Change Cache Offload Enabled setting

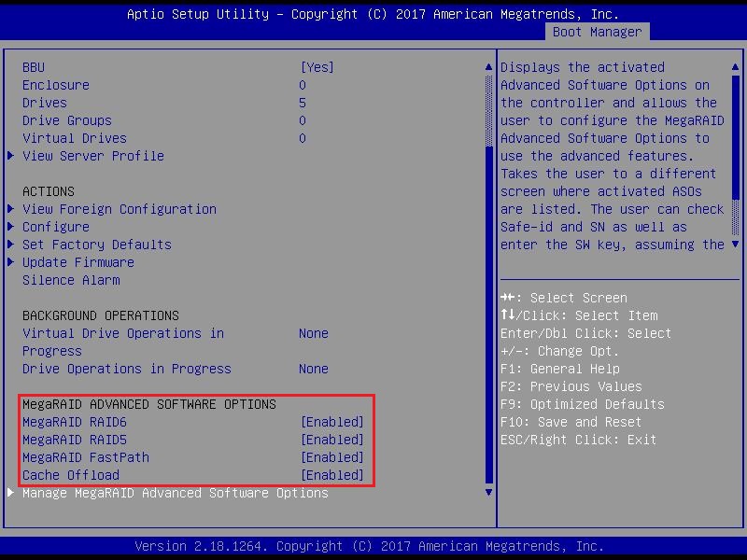point(331,475)
